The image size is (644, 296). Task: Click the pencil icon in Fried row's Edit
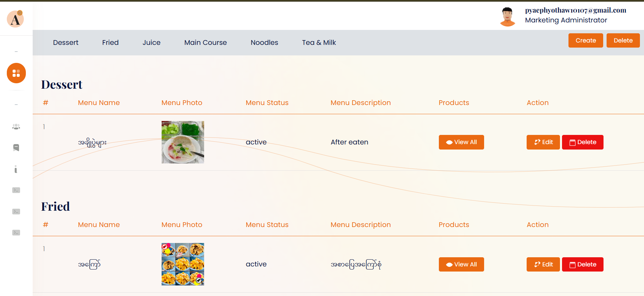click(x=538, y=264)
